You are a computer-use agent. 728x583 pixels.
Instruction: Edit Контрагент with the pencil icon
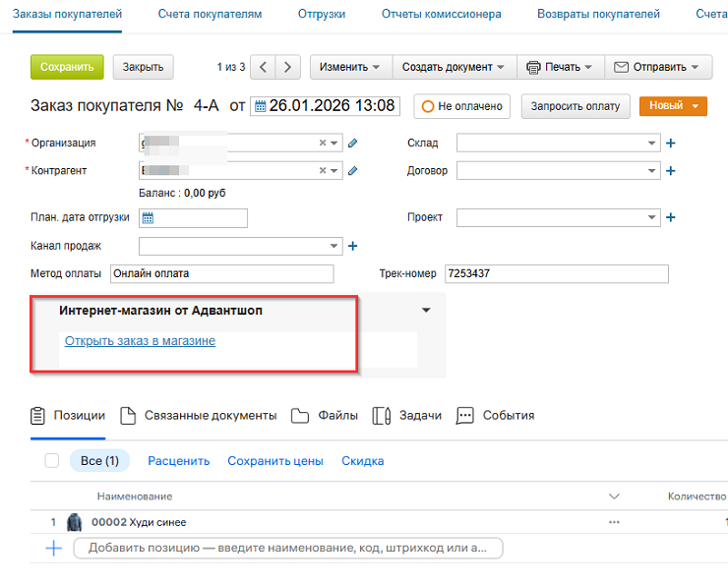[x=353, y=171]
